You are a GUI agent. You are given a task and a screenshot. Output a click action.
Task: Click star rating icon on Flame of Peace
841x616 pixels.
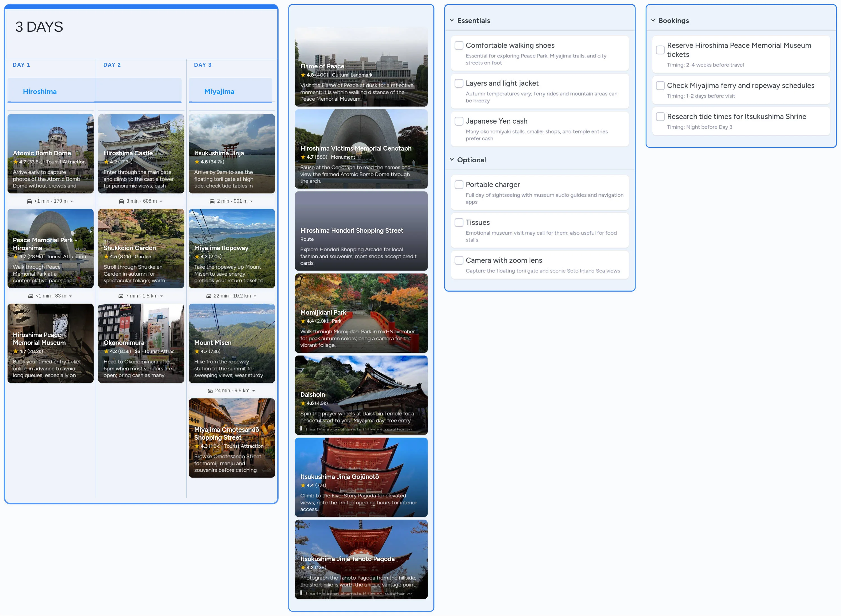(303, 75)
